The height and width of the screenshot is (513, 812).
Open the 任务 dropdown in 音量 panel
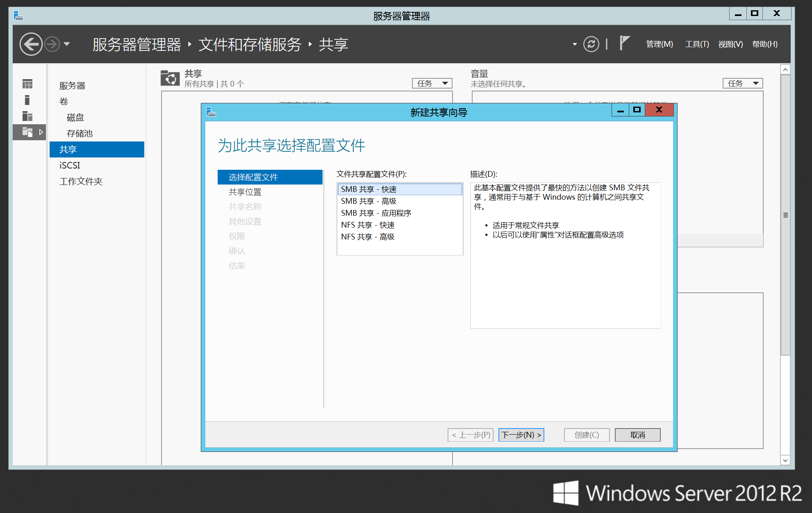pos(742,83)
